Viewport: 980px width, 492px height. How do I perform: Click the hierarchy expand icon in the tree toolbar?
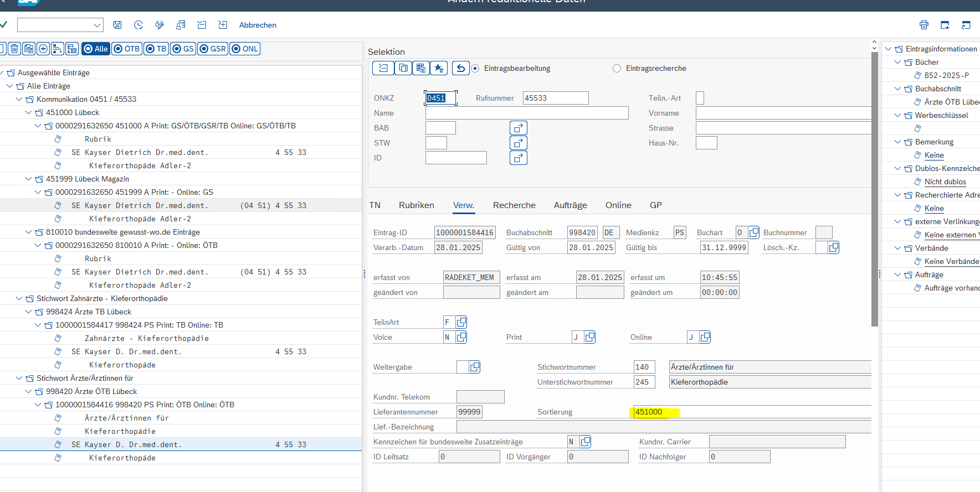(57, 49)
